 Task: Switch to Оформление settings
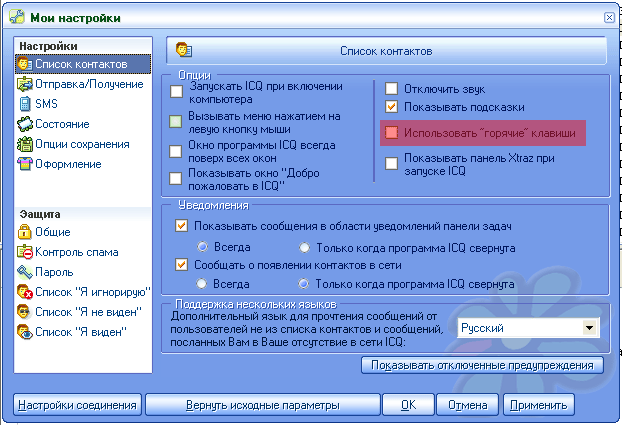pos(59,164)
